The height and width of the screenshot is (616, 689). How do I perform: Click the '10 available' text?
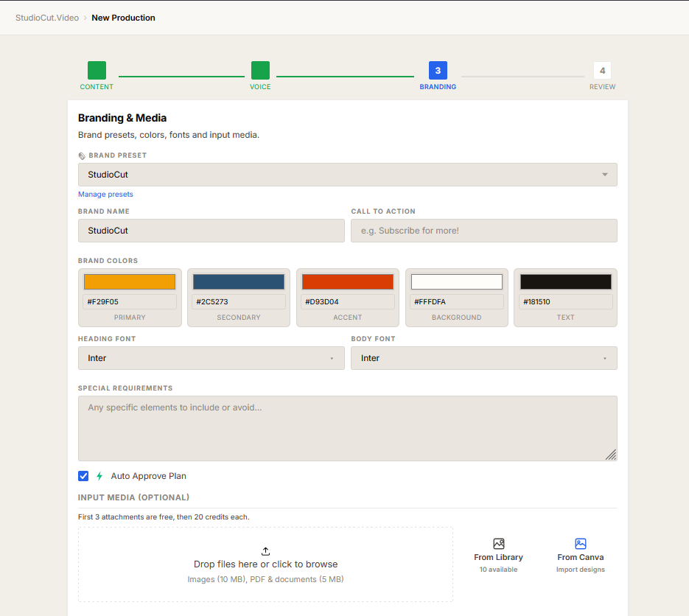click(498, 570)
